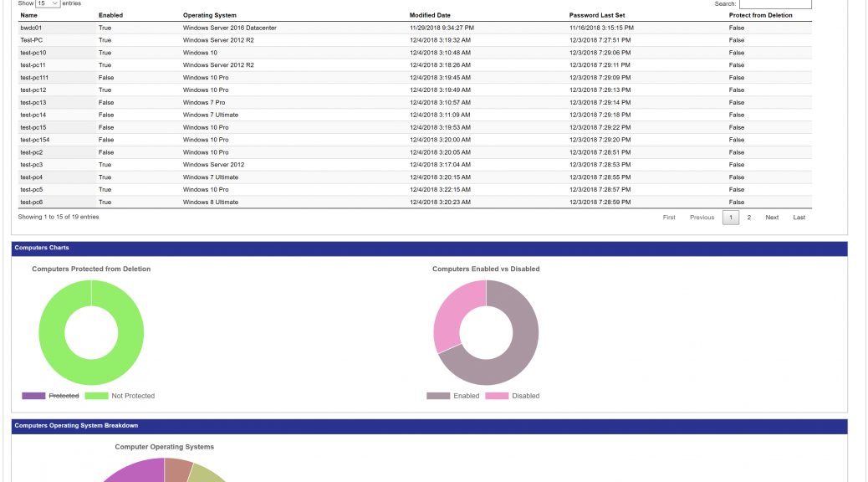
Task: Click the 'Computers Enabled vs Disabled' chart title
Action: [x=486, y=269]
